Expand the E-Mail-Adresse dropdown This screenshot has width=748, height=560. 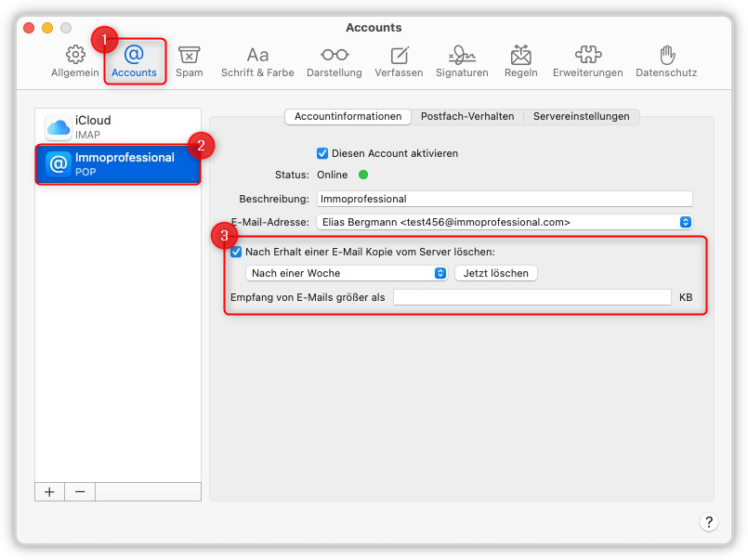click(x=505, y=222)
